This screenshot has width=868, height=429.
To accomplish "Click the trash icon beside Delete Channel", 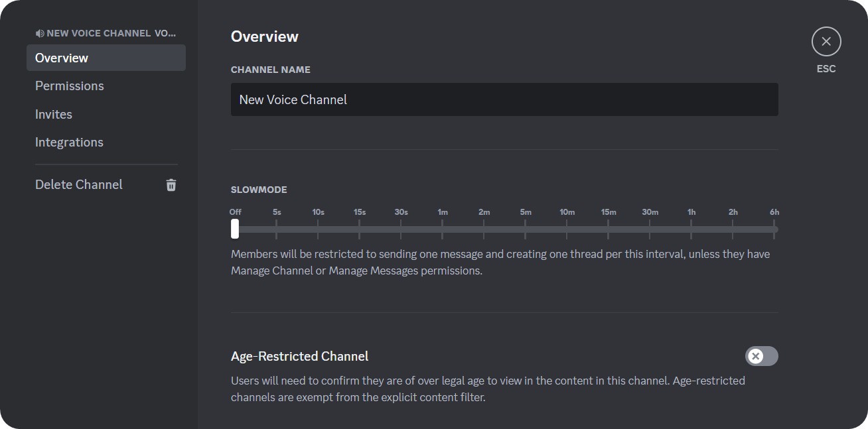I will point(171,185).
